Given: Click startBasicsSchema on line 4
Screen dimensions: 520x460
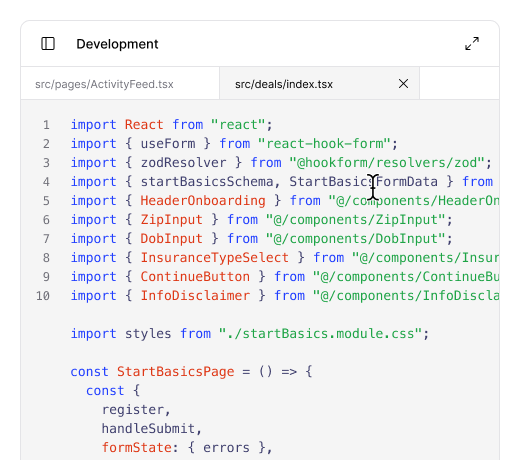Looking at the screenshot, I should [207, 182].
